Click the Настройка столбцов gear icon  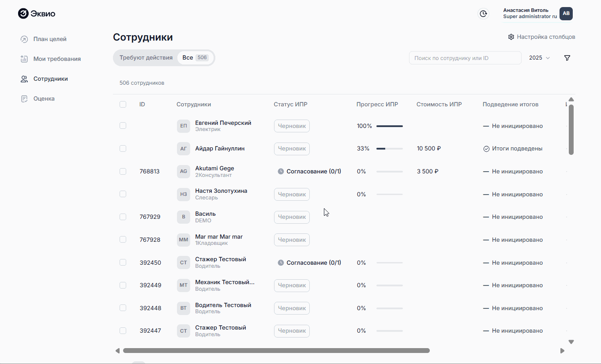click(x=511, y=37)
